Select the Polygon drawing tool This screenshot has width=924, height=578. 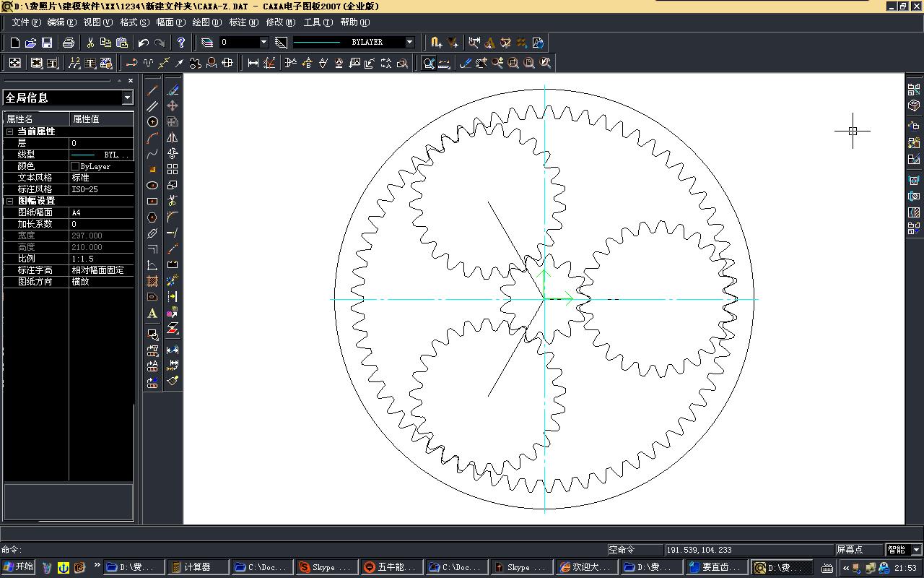152,217
